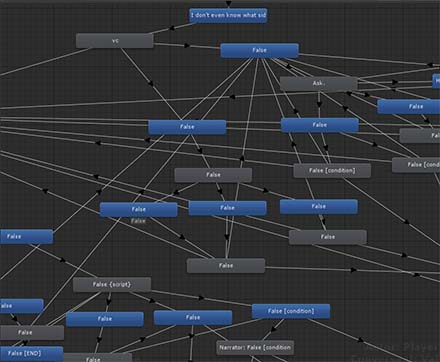Viewport: 440px width, 362px height.
Task: Select the 'I don't even know what sid' node
Action: tap(228, 15)
